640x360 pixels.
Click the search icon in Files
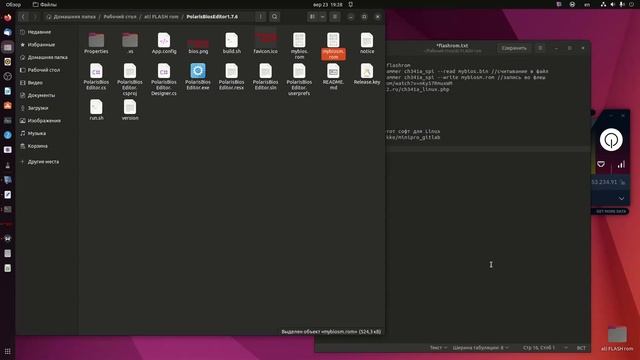(274, 17)
